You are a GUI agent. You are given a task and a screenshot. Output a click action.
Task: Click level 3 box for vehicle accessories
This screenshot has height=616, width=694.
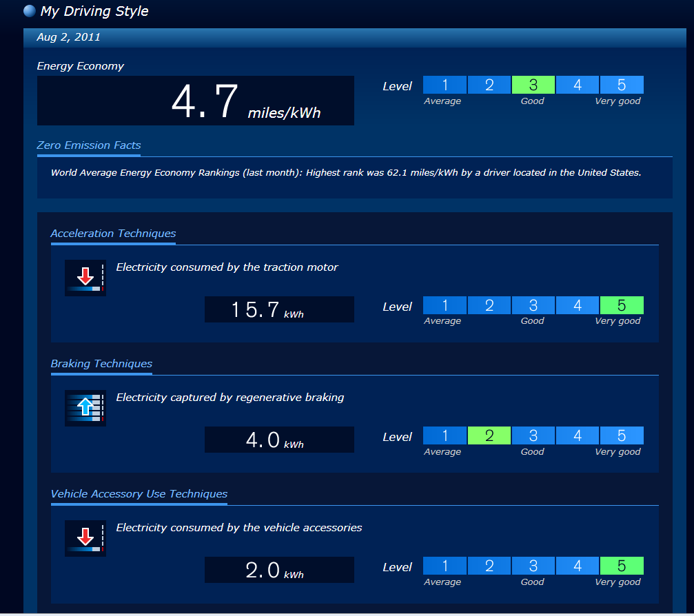click(x=533, y=566)
